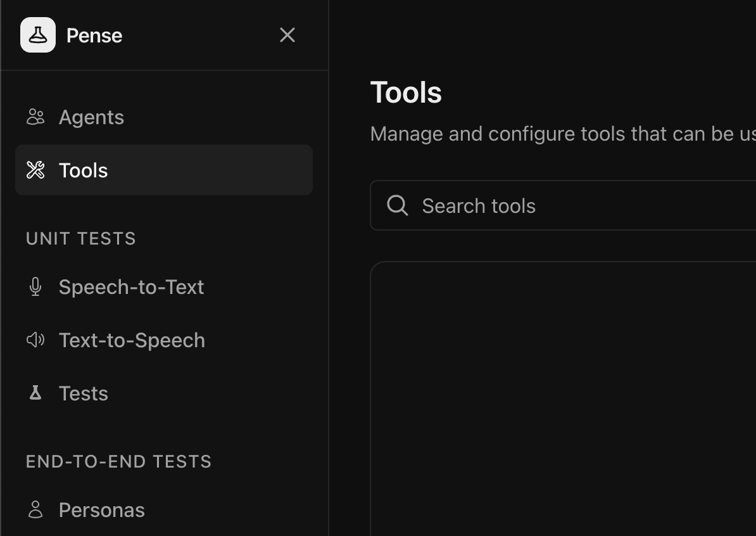Click the Speech-to-Text microphone icon
Image resolution: width=756 pixels, height=536 pixels.
[x=35, y=286]
